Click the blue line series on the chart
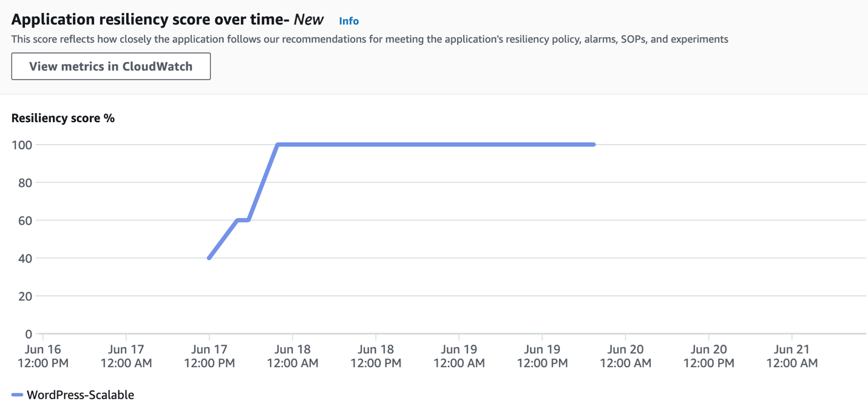Image resolution: width=868 pixels, height=412 pixels. (425, 145)
